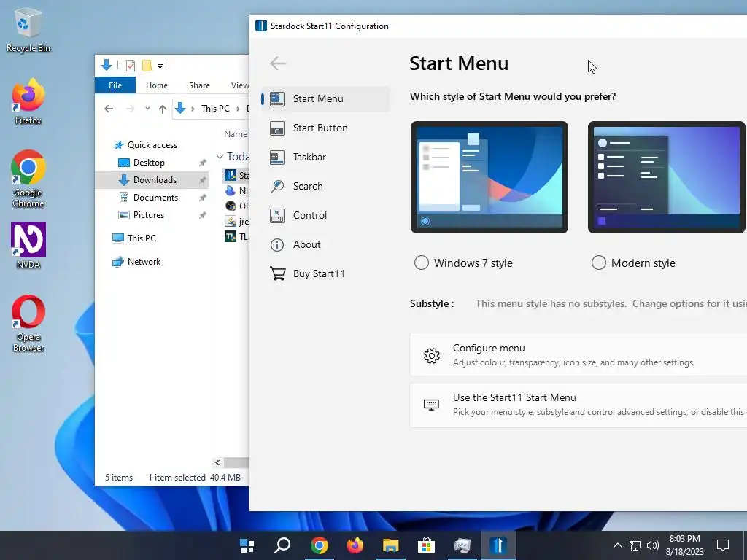
Task: Click the Explorer up-one-level arrow
Action: (x=163, y=109)
